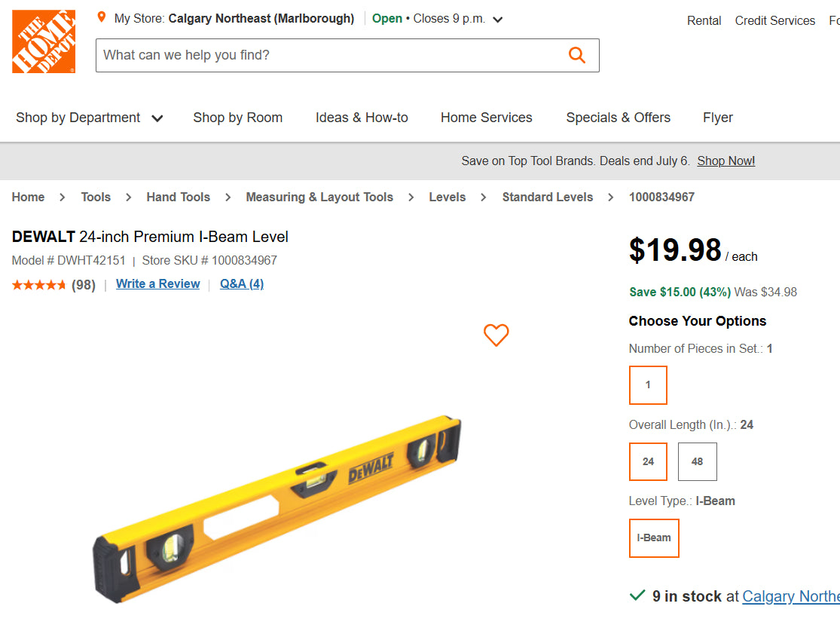Select the 24 inch length option
The image size is (840, 634).
pos(648,461)
